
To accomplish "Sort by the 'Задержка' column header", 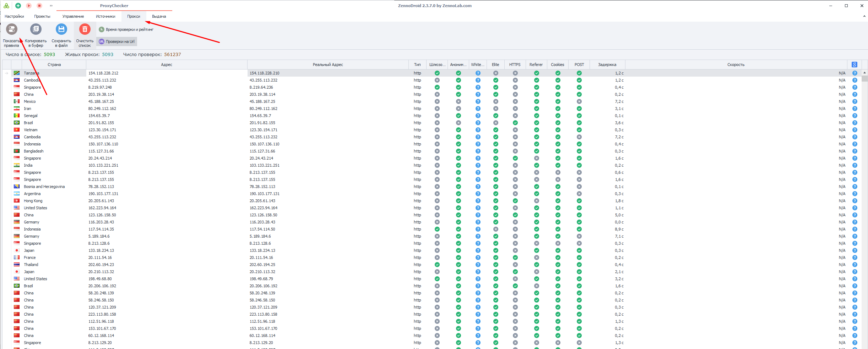I will pos(607,65).
